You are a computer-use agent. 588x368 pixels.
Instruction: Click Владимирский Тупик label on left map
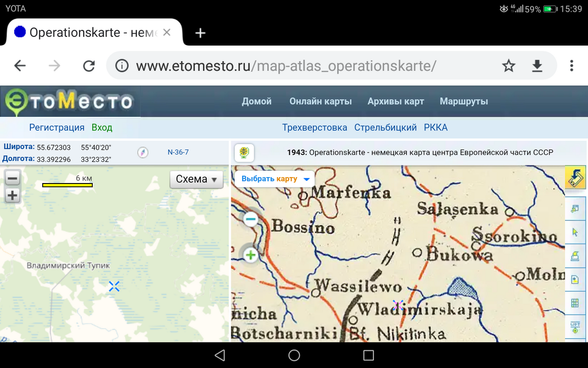click(x=68, y=265)
